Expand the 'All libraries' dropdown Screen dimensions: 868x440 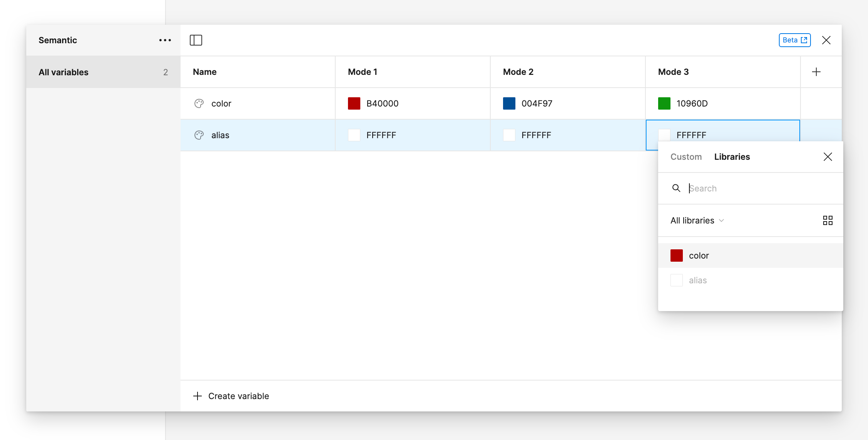coord(697,220)
